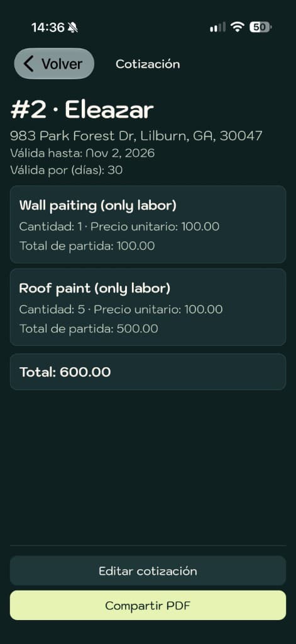Tap the #2 · Eleazar quote heading
The width and height of the screenshot is (296, 644).
(x=82, y=110)
